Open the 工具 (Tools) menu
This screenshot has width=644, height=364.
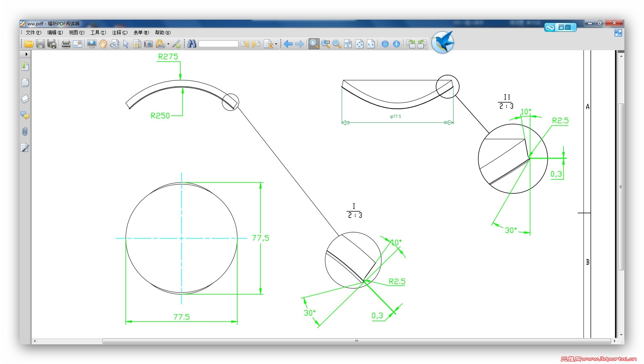[x=98, y=32]
